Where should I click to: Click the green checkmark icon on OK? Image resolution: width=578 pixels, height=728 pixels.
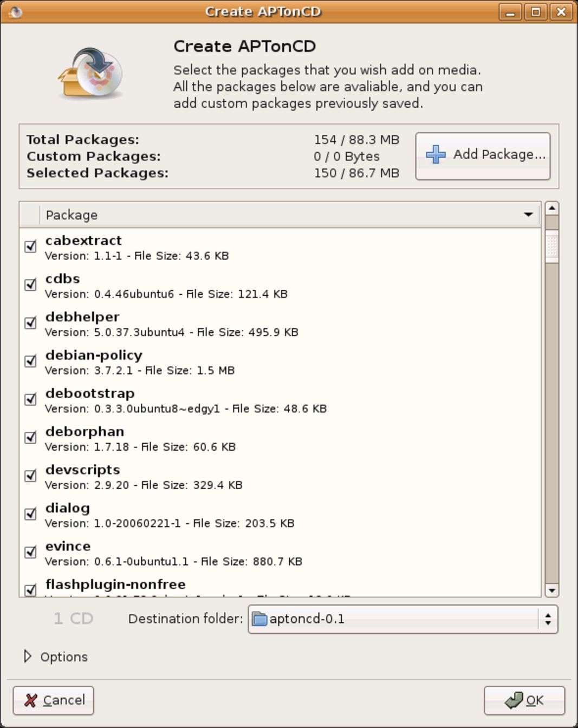click(x=513, y=700)
